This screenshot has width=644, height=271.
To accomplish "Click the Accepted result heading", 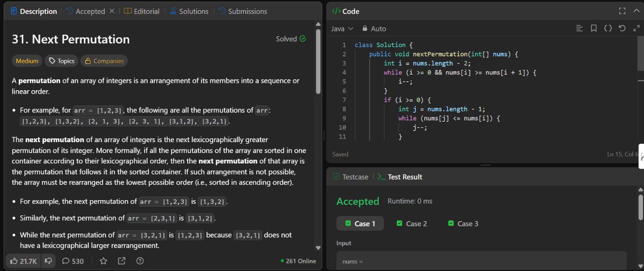I will (358, 201).
